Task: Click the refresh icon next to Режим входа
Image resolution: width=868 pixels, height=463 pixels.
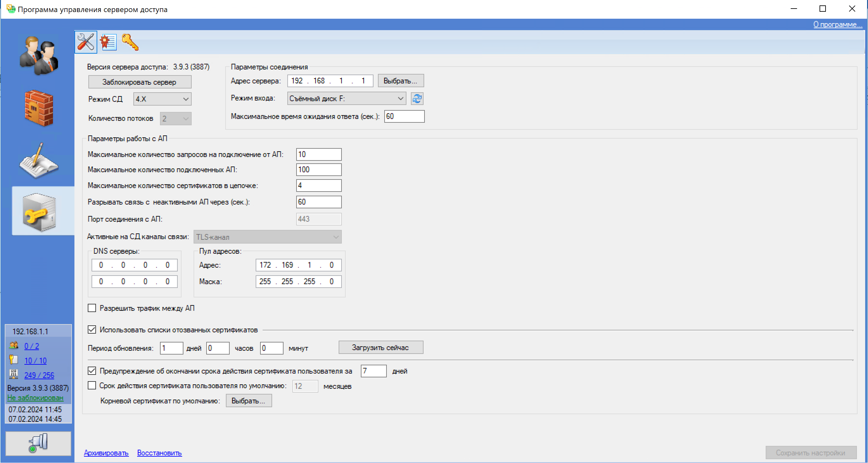Action: pyautogui.click(x=417, y=99)
